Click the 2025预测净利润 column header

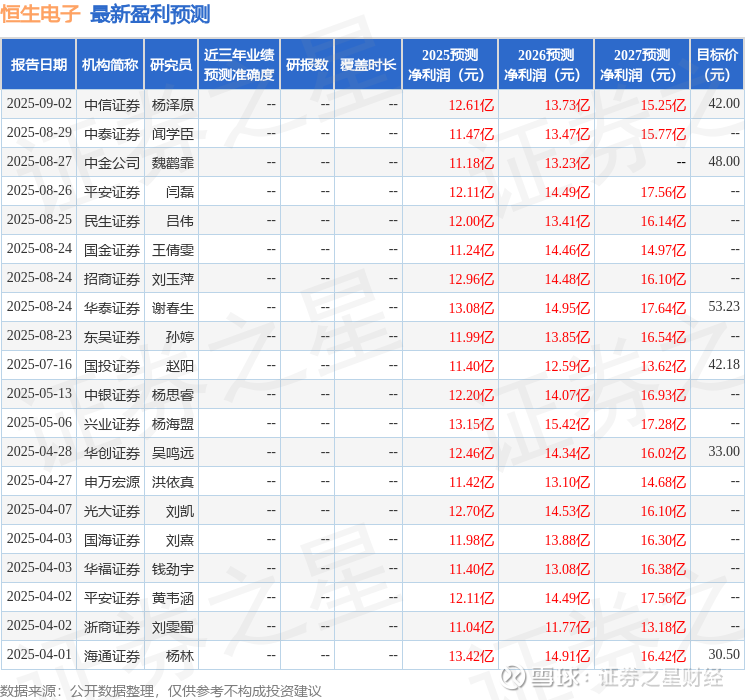[450, 64]
